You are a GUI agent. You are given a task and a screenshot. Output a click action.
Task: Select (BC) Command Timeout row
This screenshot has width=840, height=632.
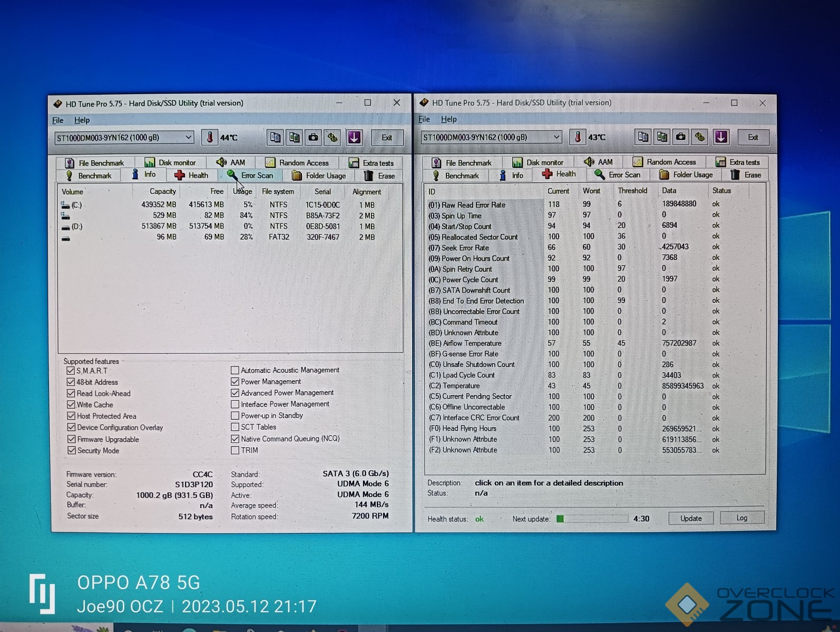pyautogui.click(x=594, y=322)
